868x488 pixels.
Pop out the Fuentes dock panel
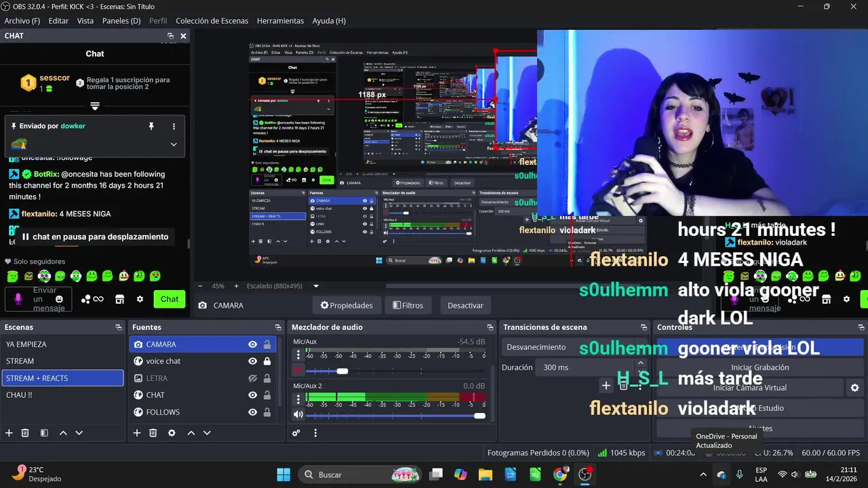coord(278,327)
